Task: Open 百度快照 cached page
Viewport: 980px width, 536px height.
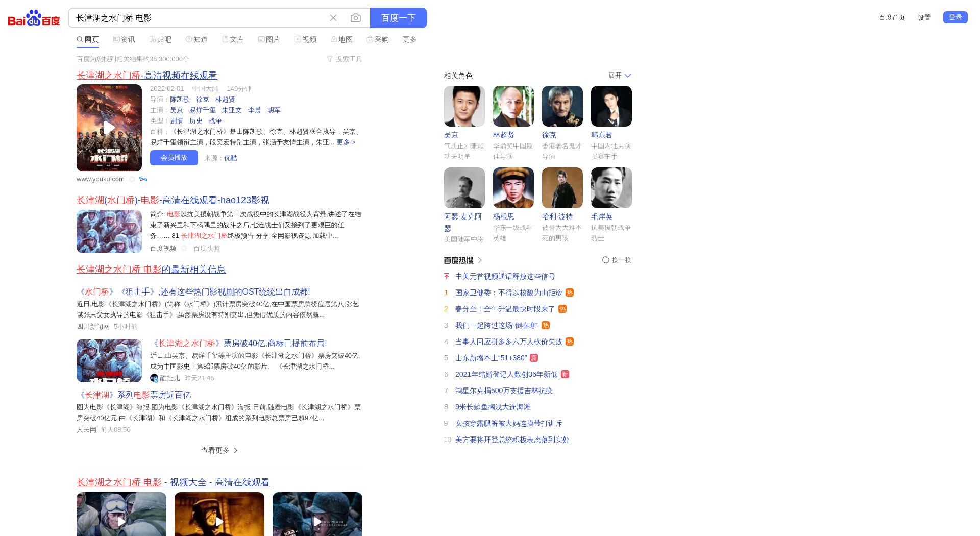Action: click(207, 249)
